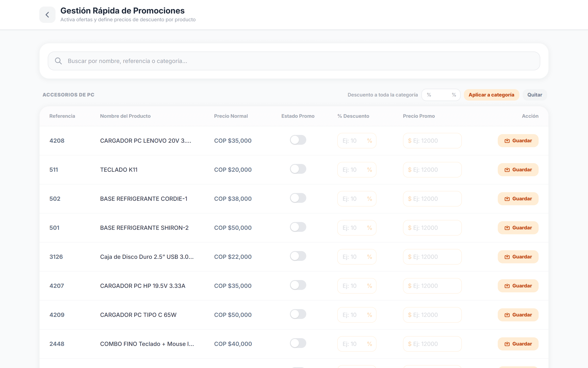The image size is (588, 368).
Task: Click discount percent field for reference 4207
Action: pyautogui.click(x=357, y=286)
